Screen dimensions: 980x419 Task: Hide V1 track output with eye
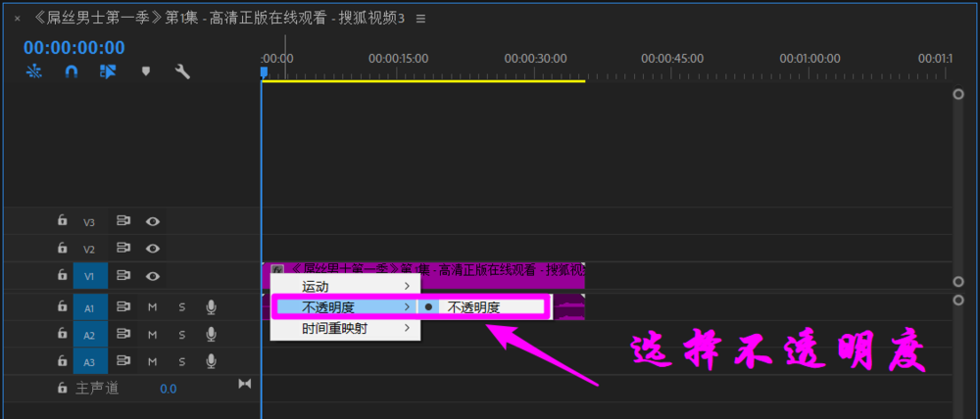pos(153,275)
